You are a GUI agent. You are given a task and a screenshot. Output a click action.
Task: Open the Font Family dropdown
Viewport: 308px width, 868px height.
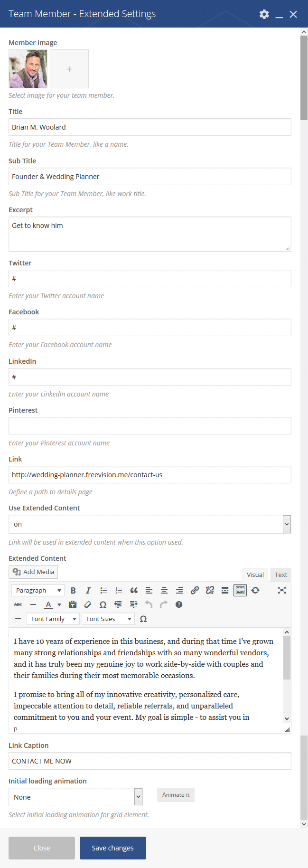click(54, 619)
